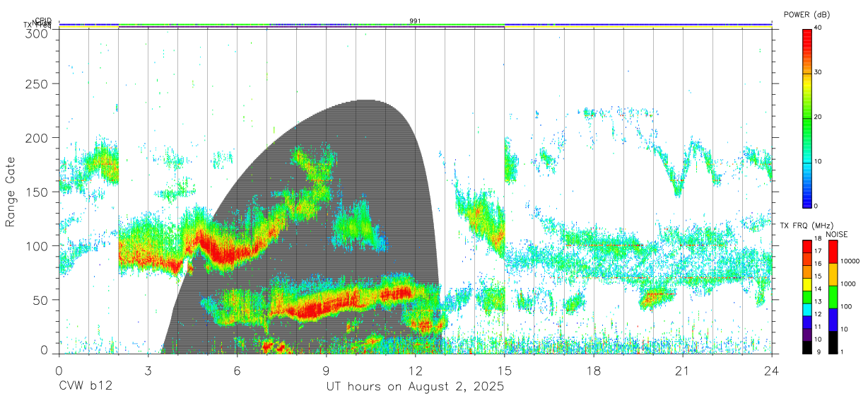Click the 10 label on POWER scale
Screen dimensions: 868x401
pos(819,162)
